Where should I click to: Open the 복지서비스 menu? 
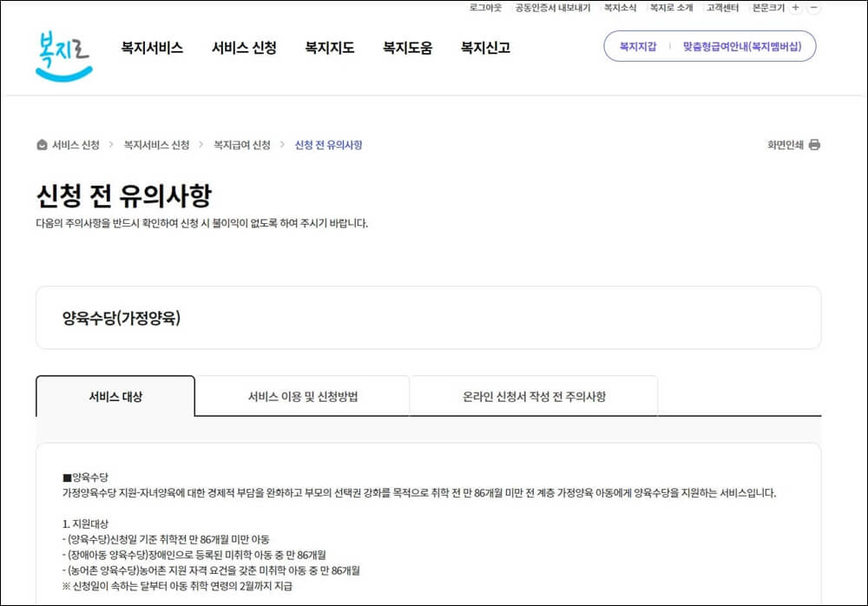point(153,49)
